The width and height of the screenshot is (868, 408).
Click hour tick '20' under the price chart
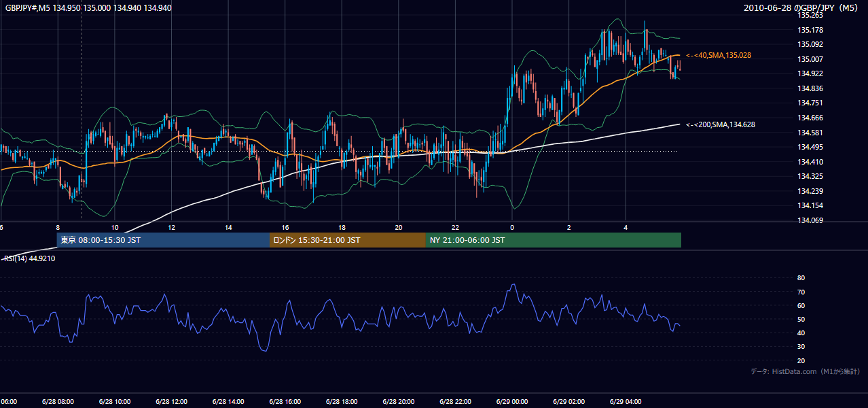[399, 227]
